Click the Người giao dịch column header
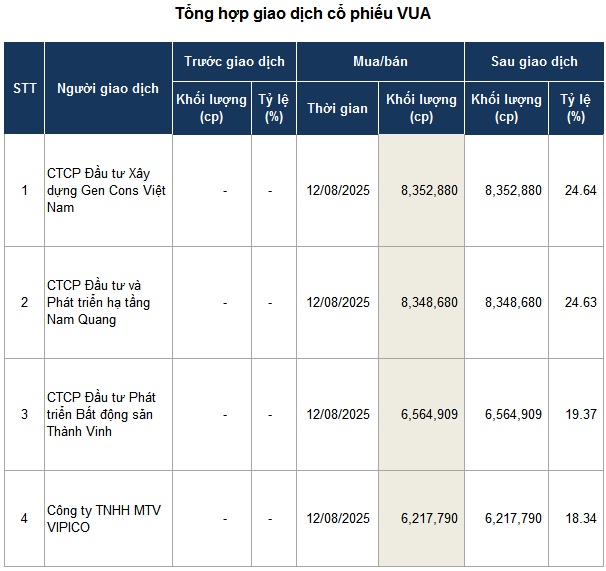The image size is (606, 571). [108, 88]
